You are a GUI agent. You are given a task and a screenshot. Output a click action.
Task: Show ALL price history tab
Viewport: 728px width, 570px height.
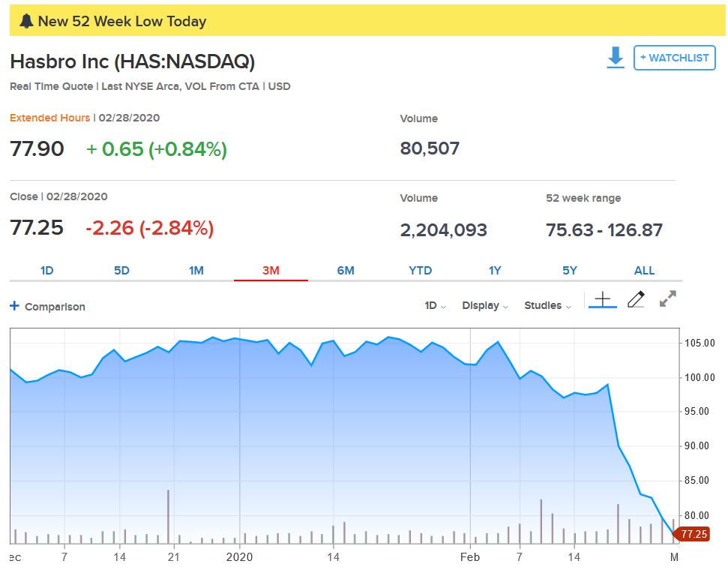(644, 271)
